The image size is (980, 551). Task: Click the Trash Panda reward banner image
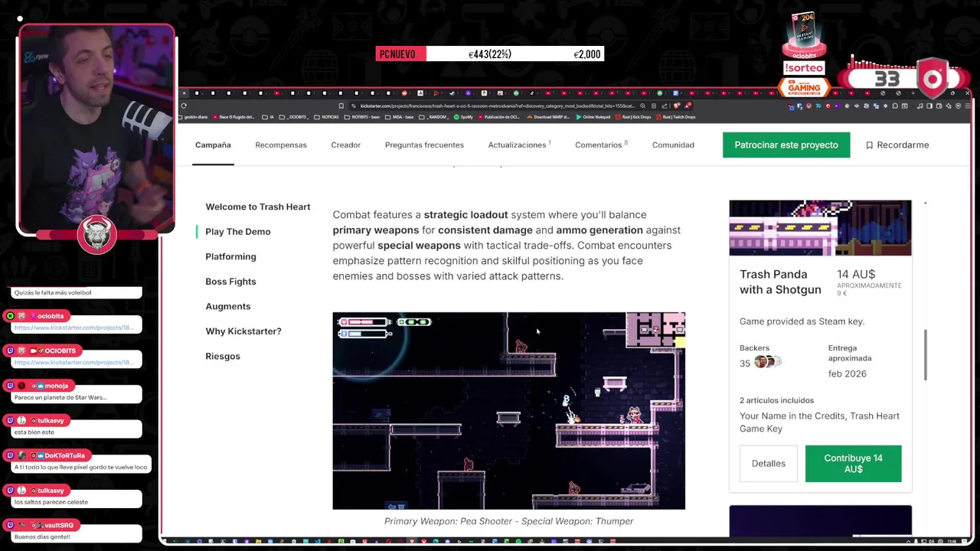[820, 228]
